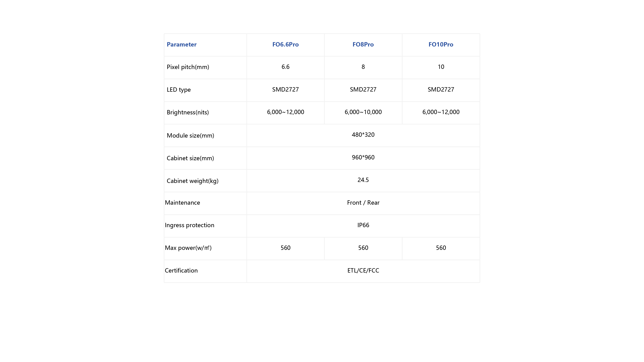Click the Brightness(nits) row label

click(188, 112)
